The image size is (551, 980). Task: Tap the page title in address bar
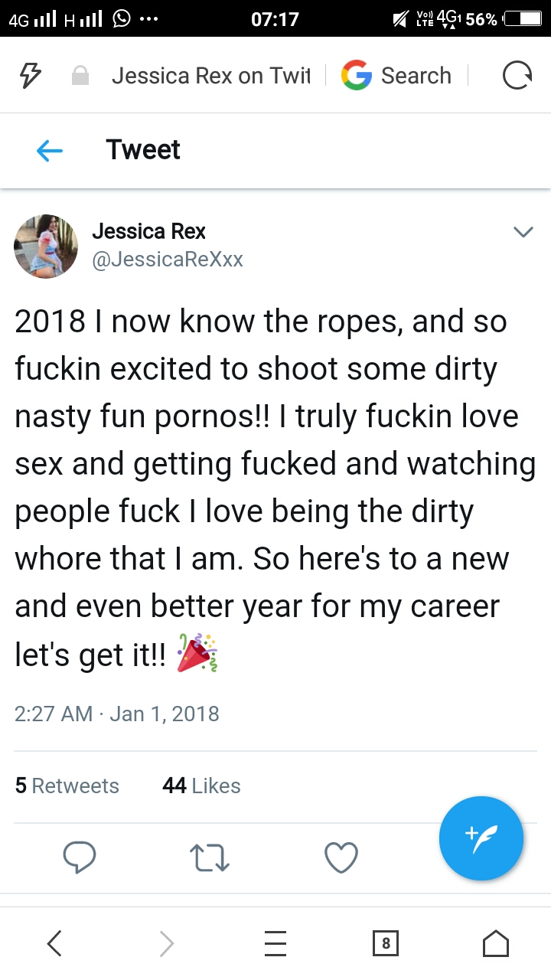point(210,76)
